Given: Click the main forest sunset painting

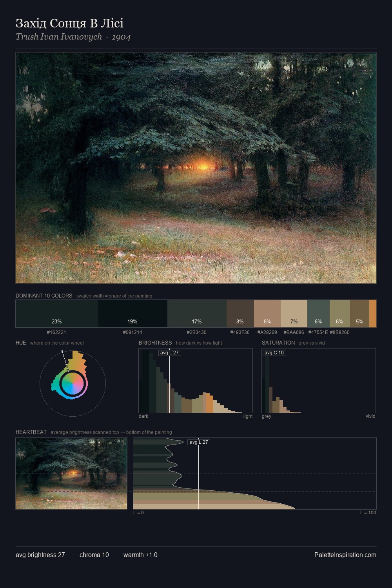Looking at the screenshot, I should 196,168.
